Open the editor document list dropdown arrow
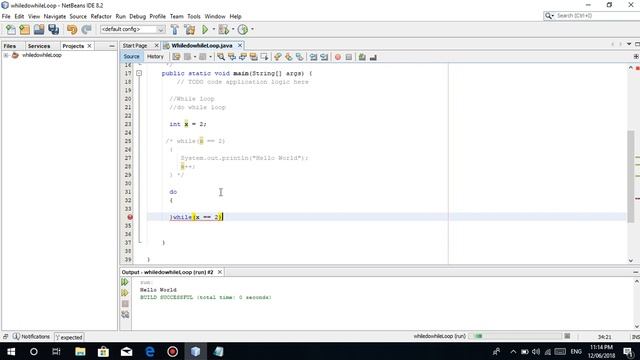The image size is (640, 360). click(x=629, y=44)
